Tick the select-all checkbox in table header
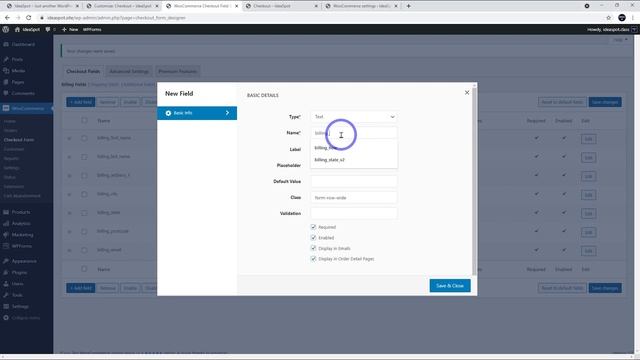This screenshot has height=360, width=640. click(x=84, y=120)
